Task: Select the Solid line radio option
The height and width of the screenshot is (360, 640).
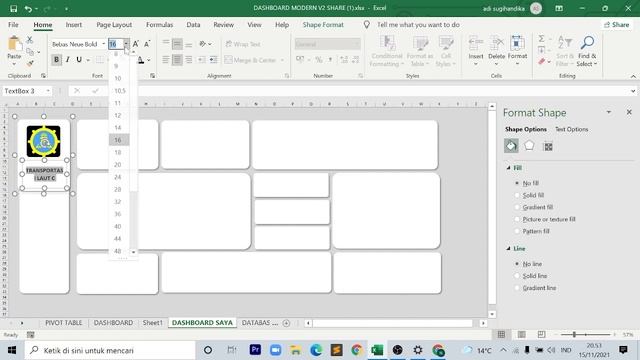Action: 517,276
